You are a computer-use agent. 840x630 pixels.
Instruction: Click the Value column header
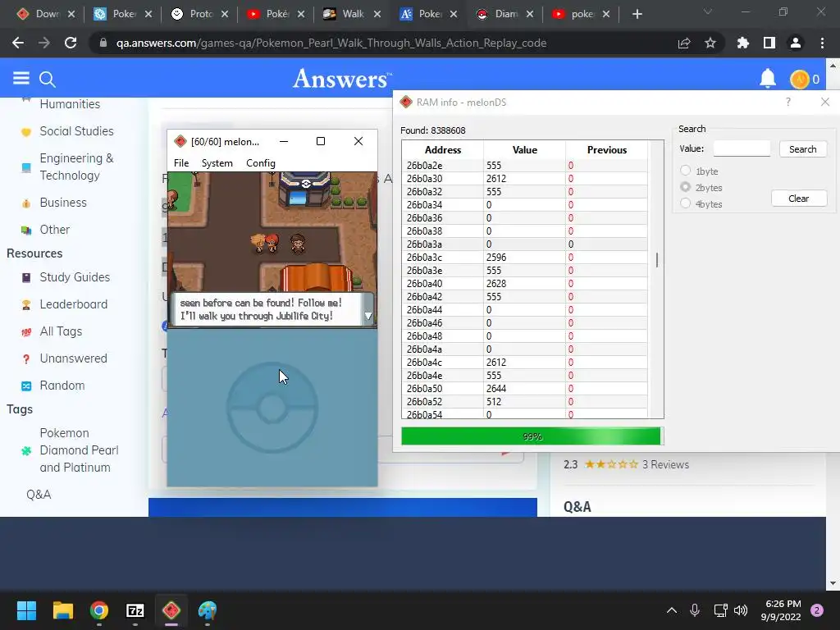[x=524, y=150]
